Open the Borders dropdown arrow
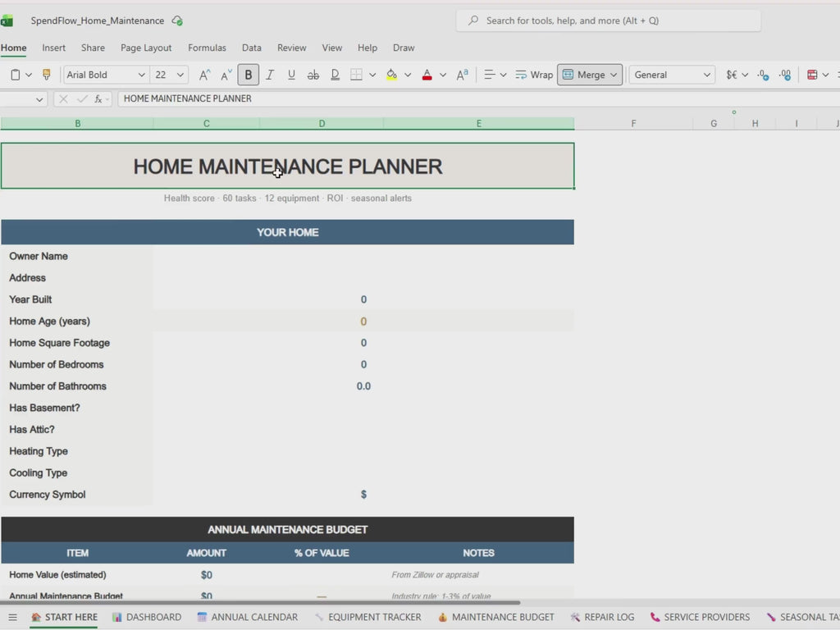This screenshot has height=630, width=840. coord(372,75)
